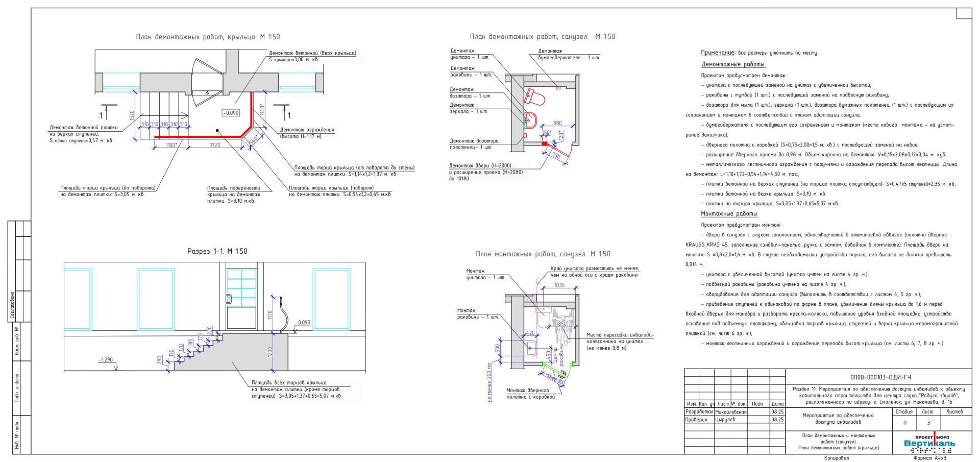980x462 pixels.
Task: Select title 'План демонтажных работ, санузел. М 1:50'
Action: click(x=542, y=37)
